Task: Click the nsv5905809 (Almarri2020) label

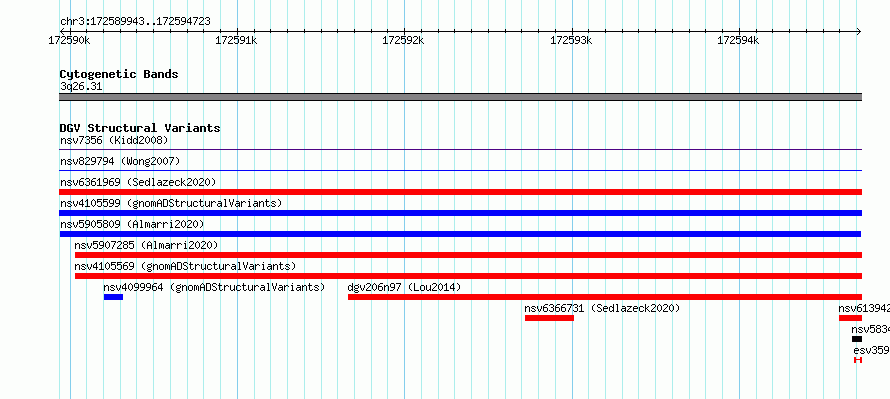Action: tap(132, 224)
